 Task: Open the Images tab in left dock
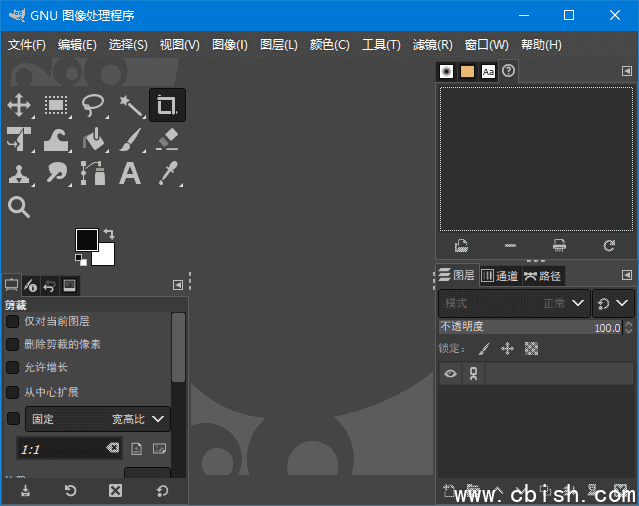(69, 285)
